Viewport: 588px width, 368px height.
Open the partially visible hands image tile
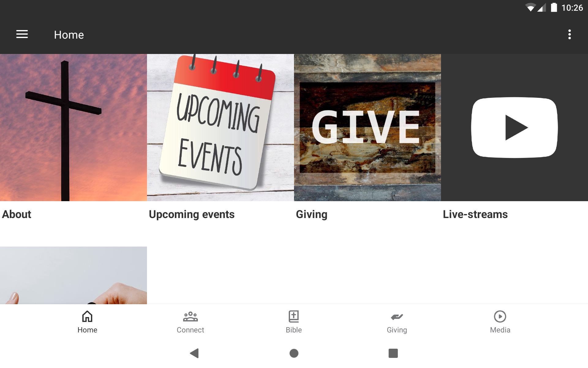pyautogui.click(x=73, y=275)
